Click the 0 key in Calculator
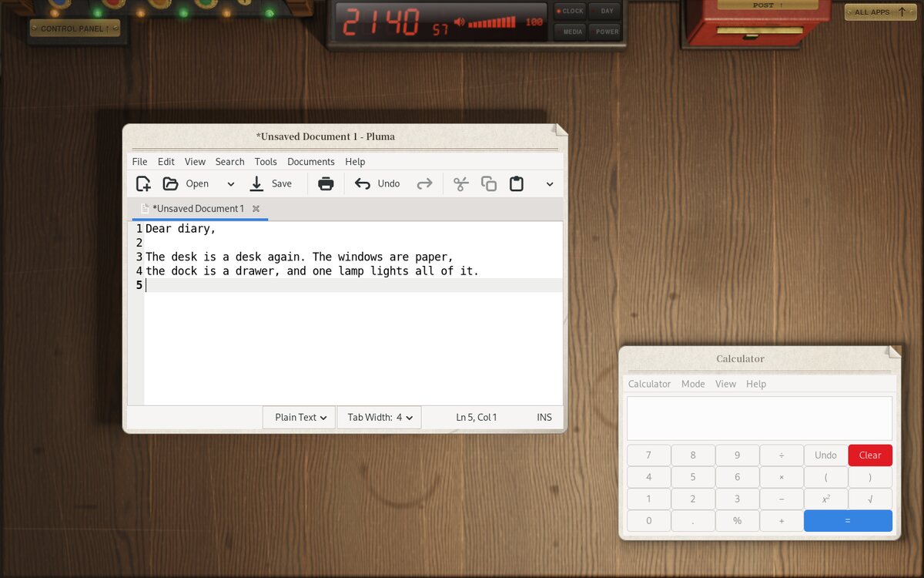Screen dimensions: 924x578 pos(648,520)
